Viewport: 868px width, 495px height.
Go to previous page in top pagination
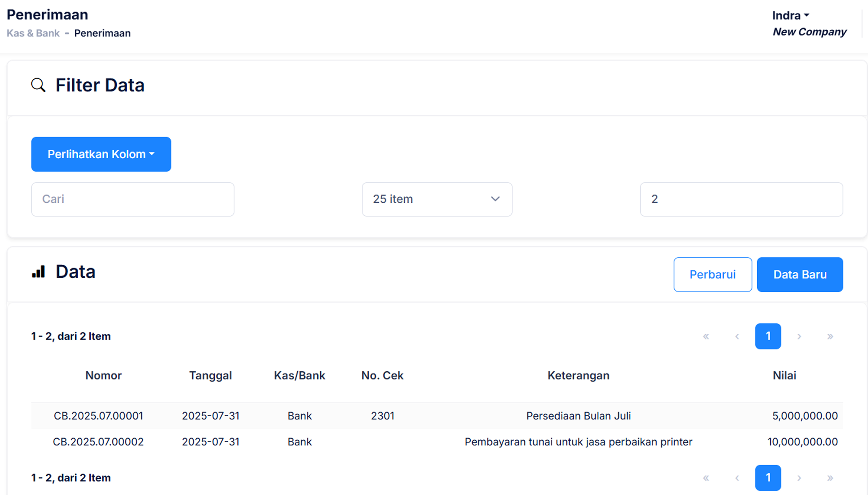click(737, 336)
